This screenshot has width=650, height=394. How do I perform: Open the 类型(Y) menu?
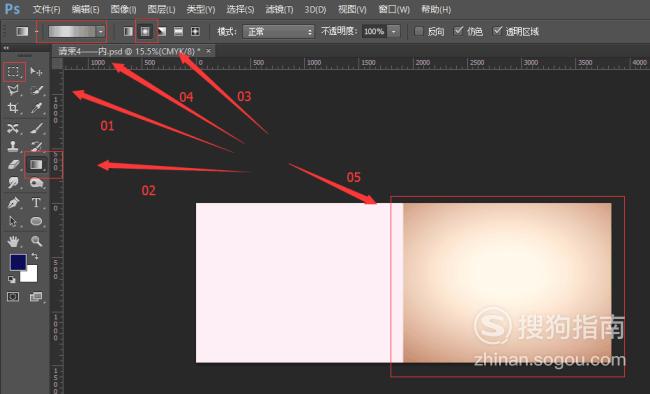click(201, 9)
